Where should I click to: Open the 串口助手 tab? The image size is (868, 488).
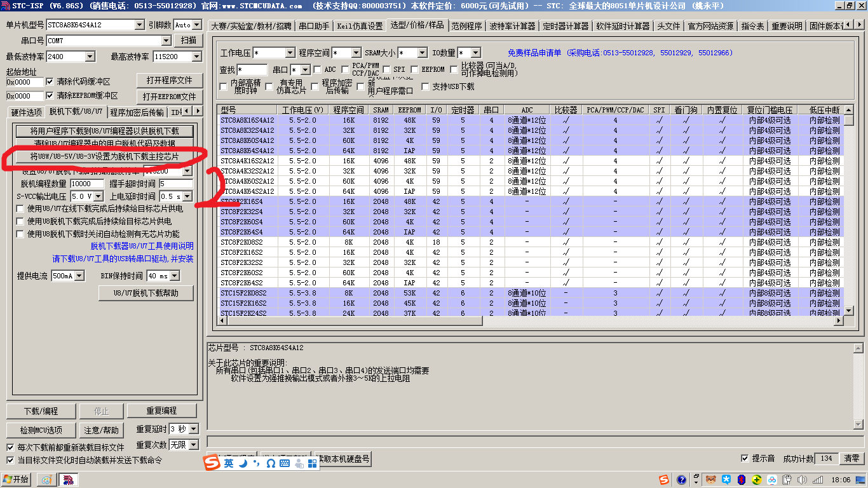pos(314,26)
